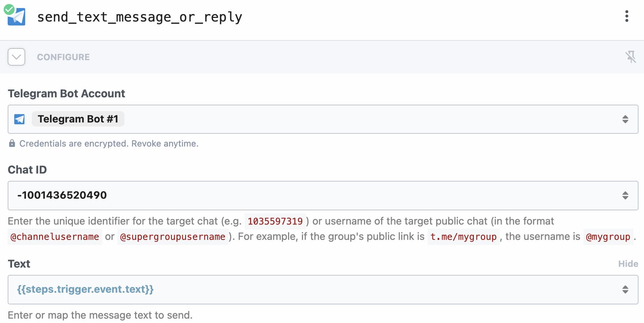The image size is (644, 323).
Task: Collapse the Configure section chevron
Action: 16,57
